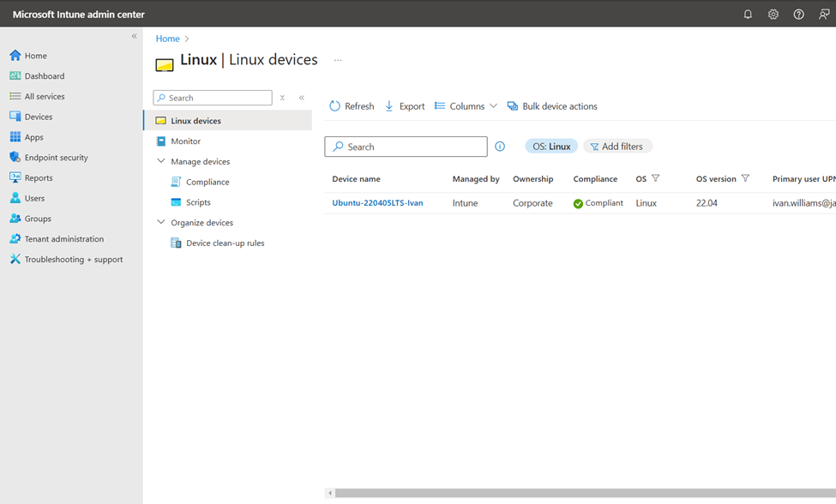Sort by Device name column header
This screenshot has height=504, width=836.
coord(356,179)
